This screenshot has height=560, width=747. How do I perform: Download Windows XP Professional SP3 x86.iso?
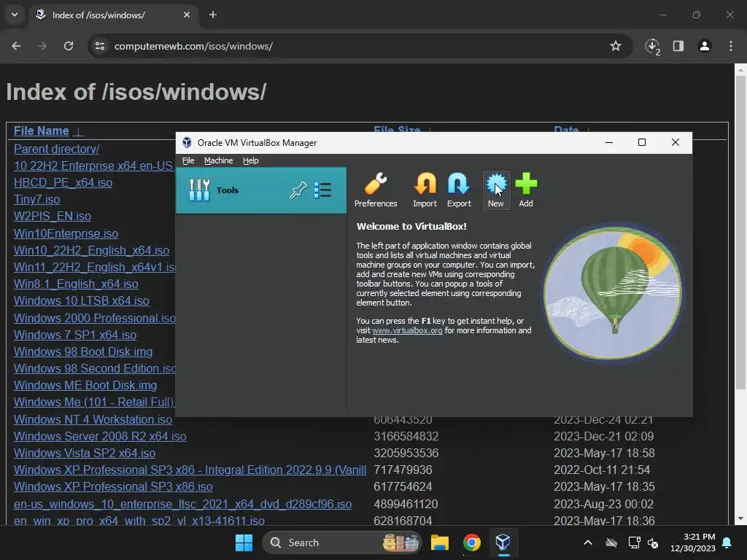[113, 486]
